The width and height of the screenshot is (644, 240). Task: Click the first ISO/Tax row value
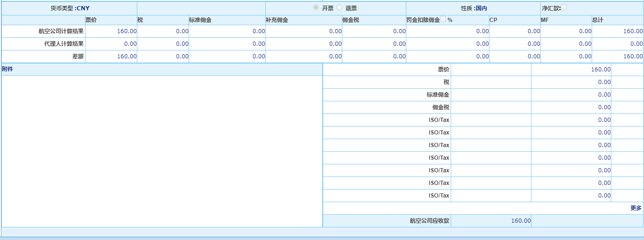[x=604, y=120]
